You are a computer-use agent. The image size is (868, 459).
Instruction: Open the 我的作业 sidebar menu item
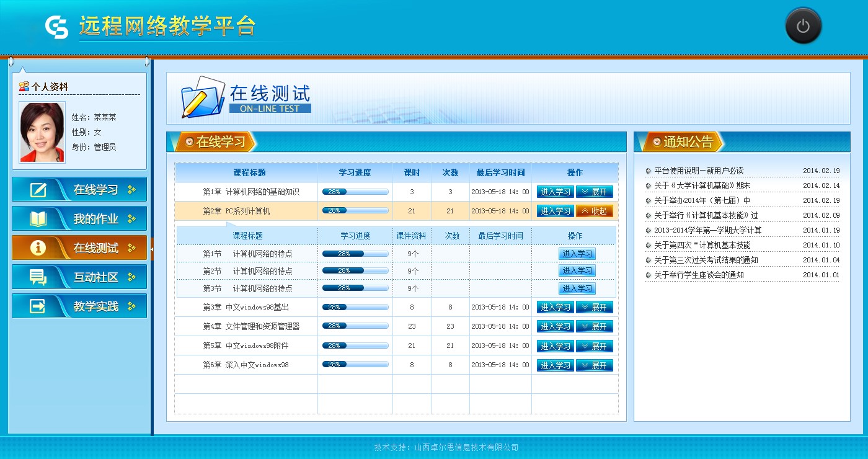click(x=95, y=219)
